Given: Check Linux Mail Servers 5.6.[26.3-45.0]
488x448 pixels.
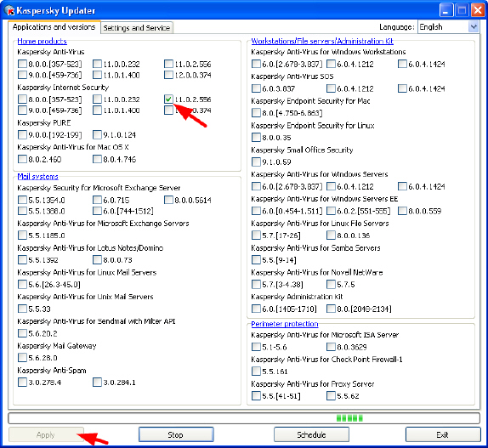Looking at the screenshot, I should tap(22, 284).
